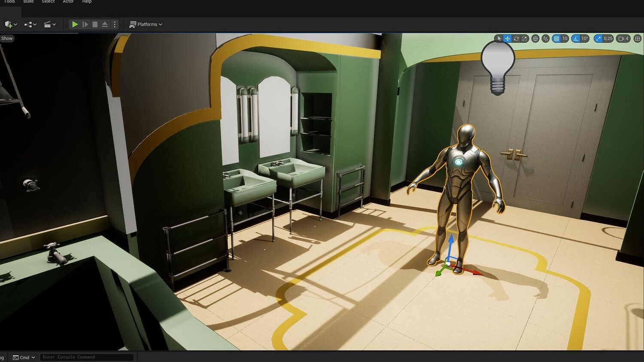Screen dimensions: 644x362
Task: Toggle scale snapping
Action: click(x=598, y=39)
